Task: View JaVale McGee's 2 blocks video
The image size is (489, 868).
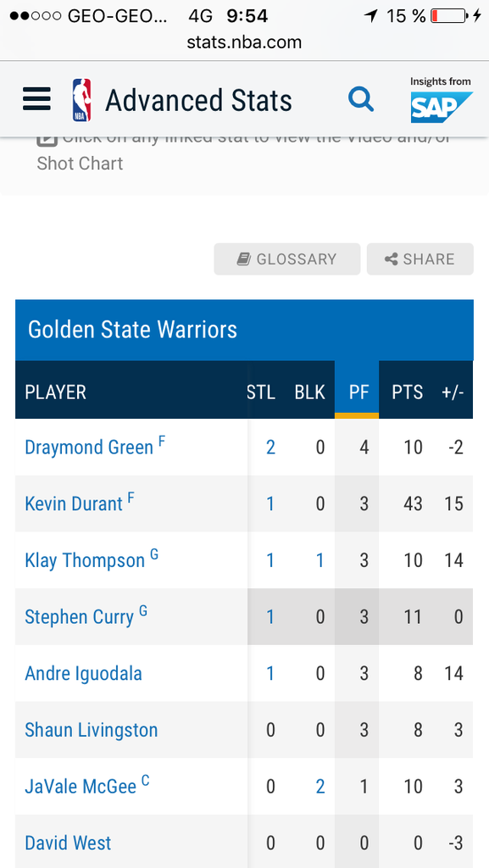Action: tap(320, 786)
